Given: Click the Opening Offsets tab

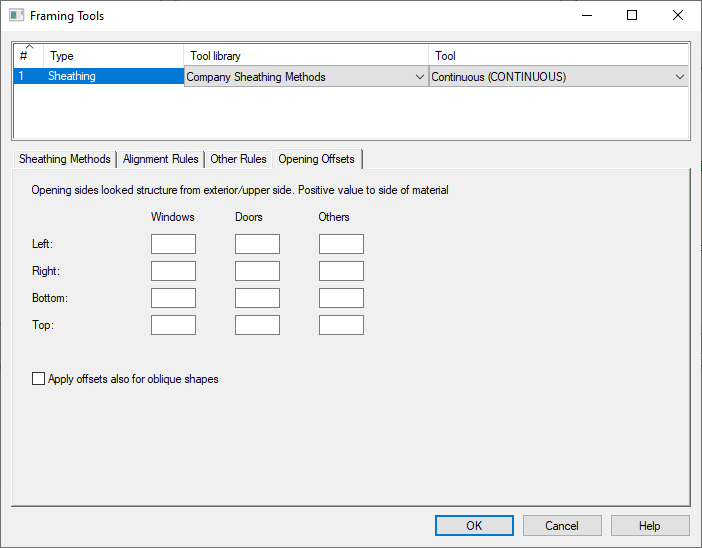Looking at the screenshot, I should tap(316, 159).
